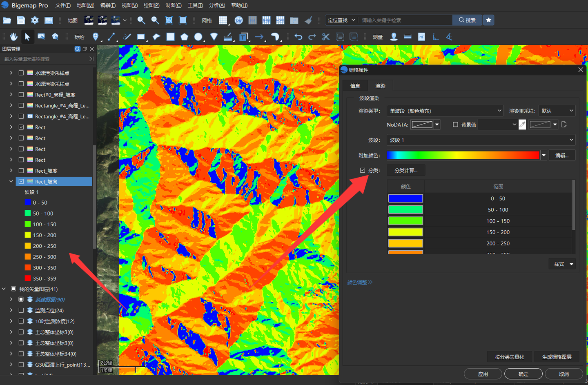This screenshot has height=385, width=588.
Task: Click the favorites star button
Action: click(x=488, y=20)
